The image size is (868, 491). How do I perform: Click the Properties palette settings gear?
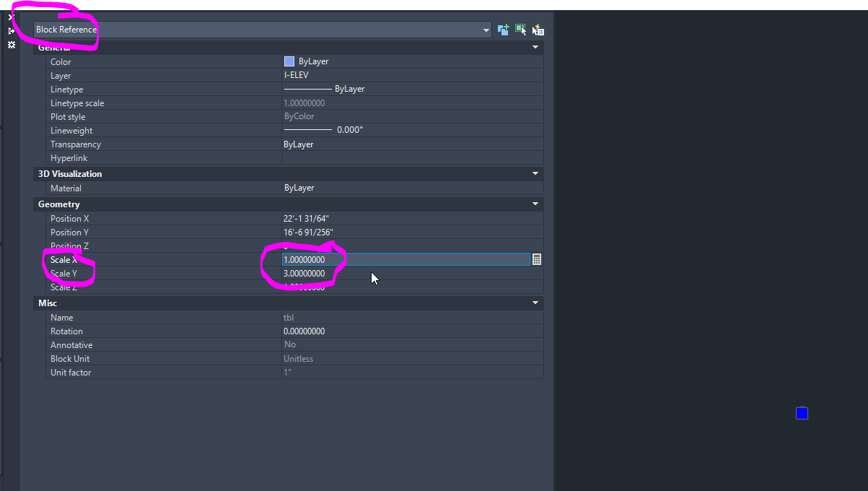(11, 45)
